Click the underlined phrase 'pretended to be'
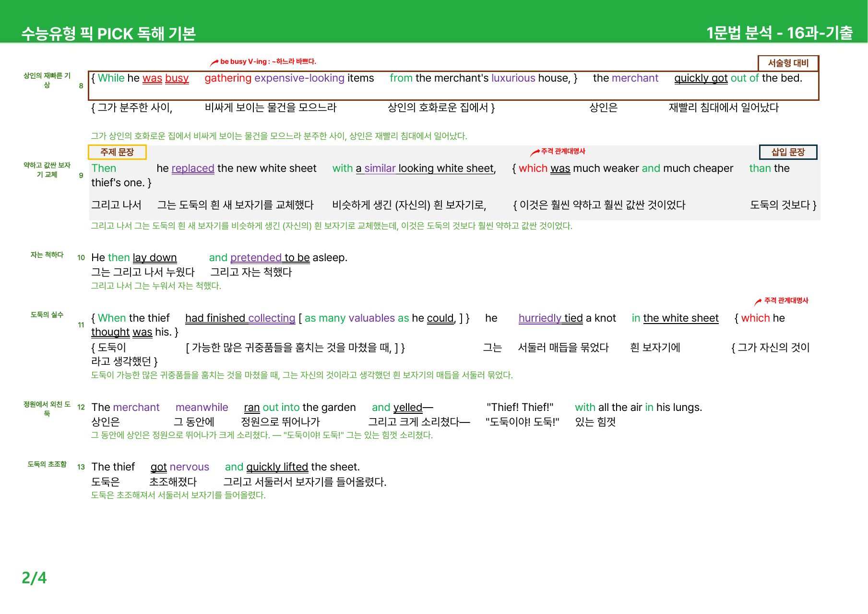 pyautogui.click(x=270, y=258)
